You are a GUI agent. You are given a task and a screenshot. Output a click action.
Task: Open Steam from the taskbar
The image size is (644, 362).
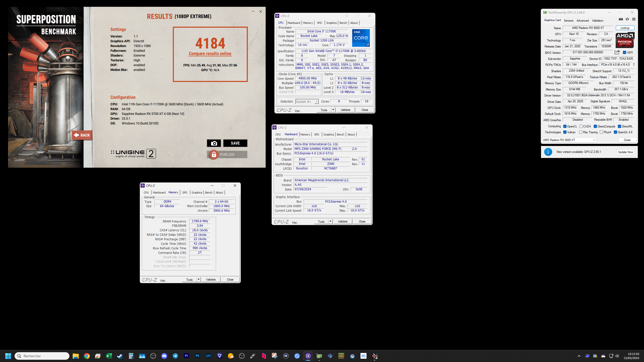120,356
